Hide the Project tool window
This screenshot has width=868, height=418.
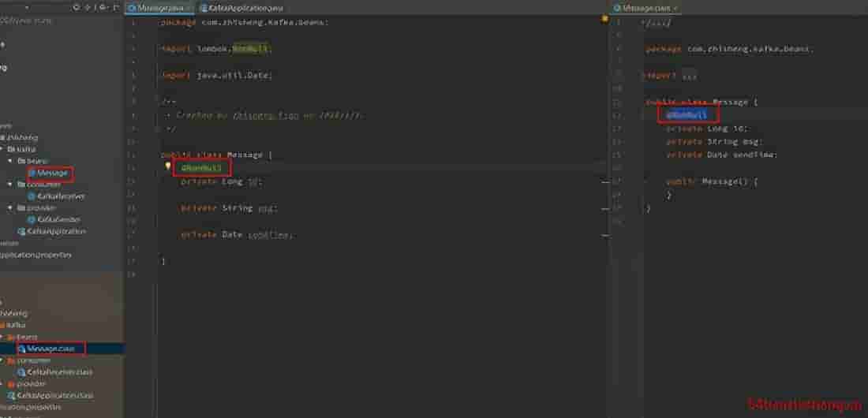(x=115, y=8)
